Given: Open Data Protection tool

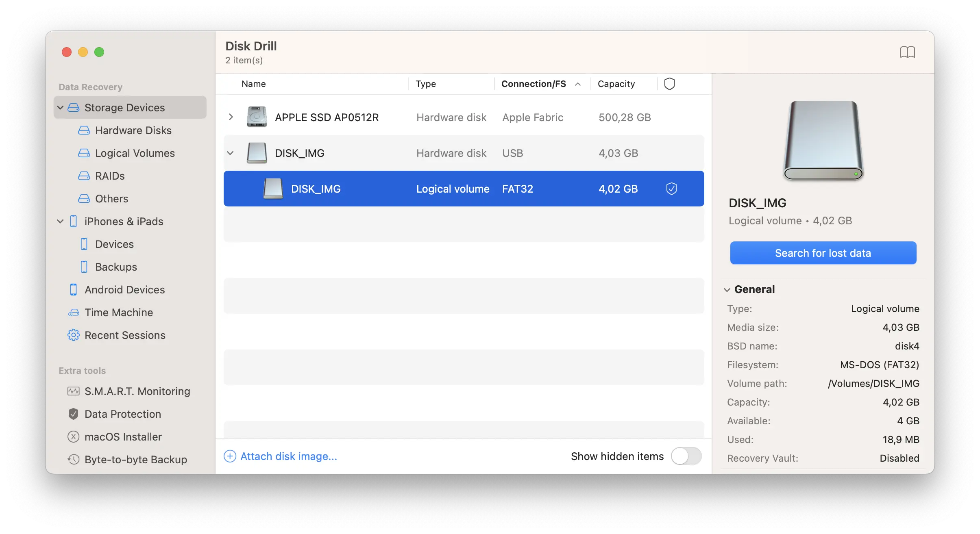Looking at the screenshot, I should click(123, 414).
